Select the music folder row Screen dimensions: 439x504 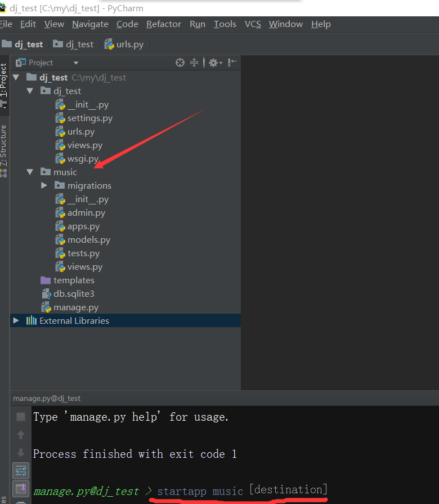126,172
